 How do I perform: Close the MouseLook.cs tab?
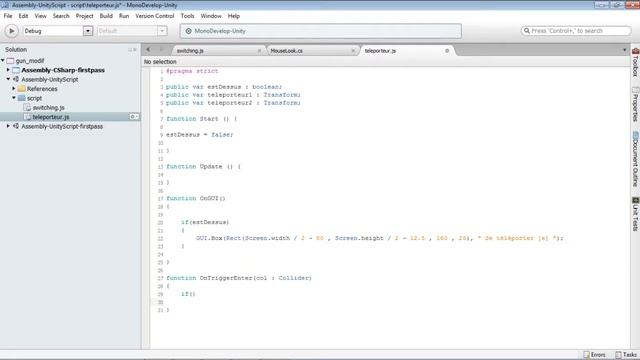(x=353, y=51)
